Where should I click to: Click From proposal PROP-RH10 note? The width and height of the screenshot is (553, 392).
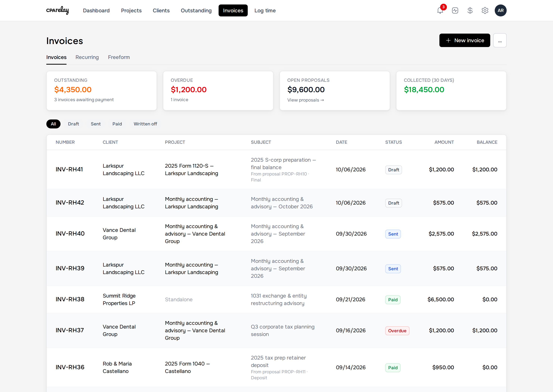(x=280, y=177)
